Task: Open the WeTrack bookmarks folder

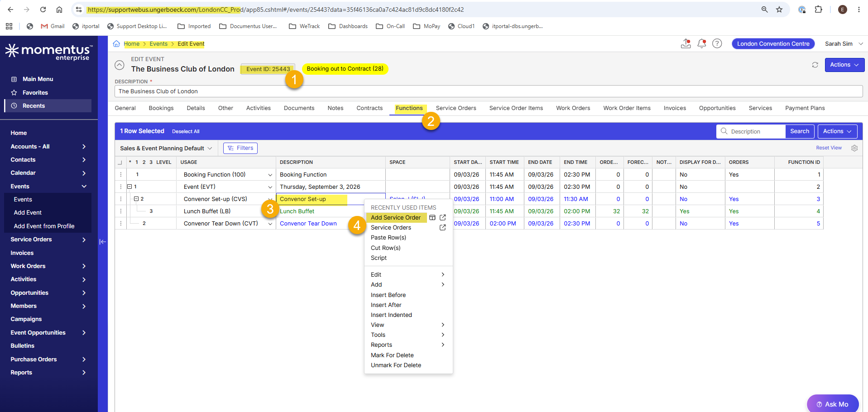Action: pyautogui.click(x=304, y=26)
